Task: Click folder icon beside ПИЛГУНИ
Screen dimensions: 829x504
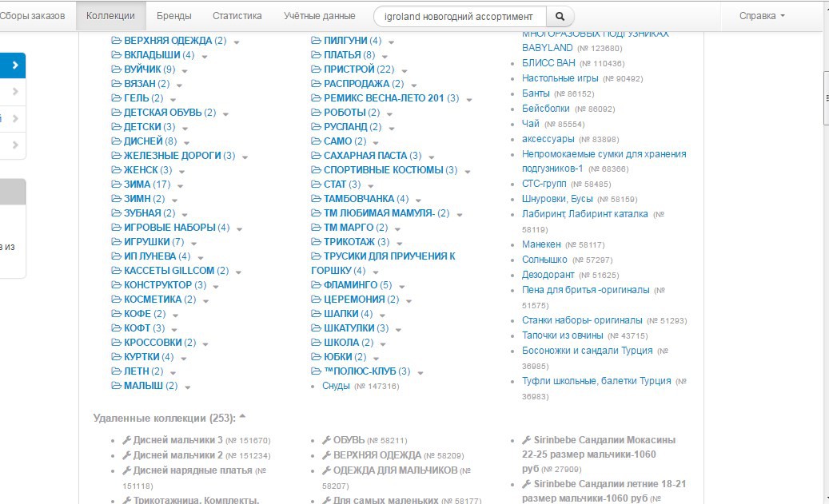Action: pos(316,41)
